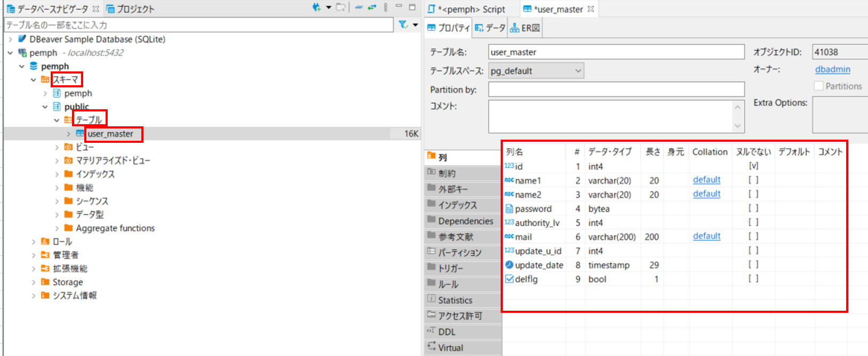The width and height of the screenshot is (868, 356).
Task: Toggle not-null checkbox for authority_lv column
Action: [753, 222]
